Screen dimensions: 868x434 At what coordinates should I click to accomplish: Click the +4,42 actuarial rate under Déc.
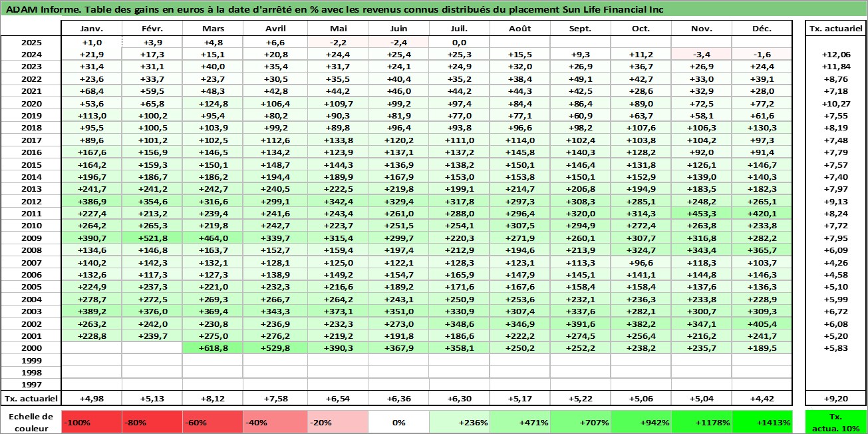[762, 399]
